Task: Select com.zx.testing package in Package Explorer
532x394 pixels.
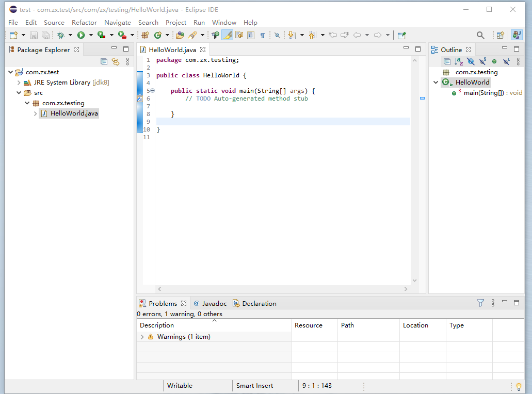Action: (x=63, y=103)
